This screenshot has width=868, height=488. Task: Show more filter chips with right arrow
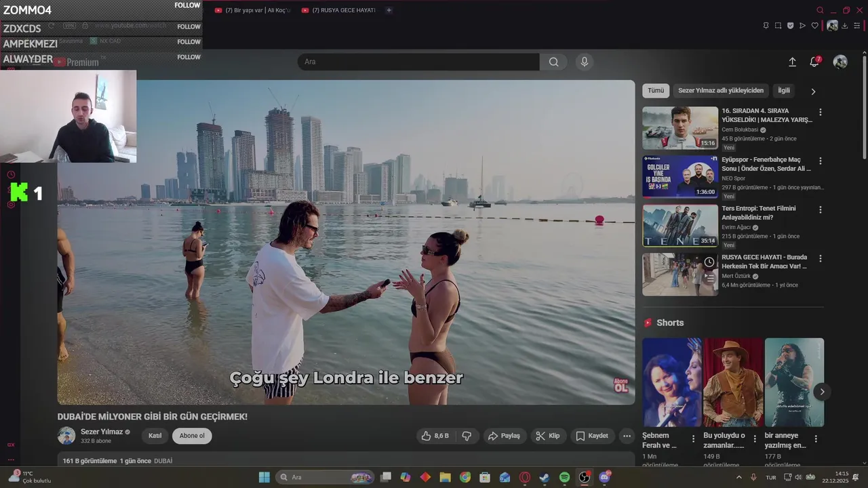click(x=813, y=91)
